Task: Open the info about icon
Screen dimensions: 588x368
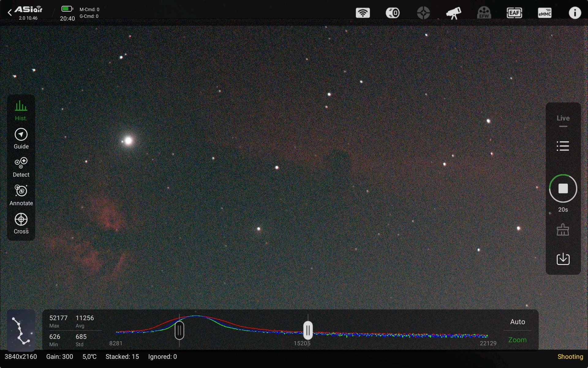Action: point(575,13)
